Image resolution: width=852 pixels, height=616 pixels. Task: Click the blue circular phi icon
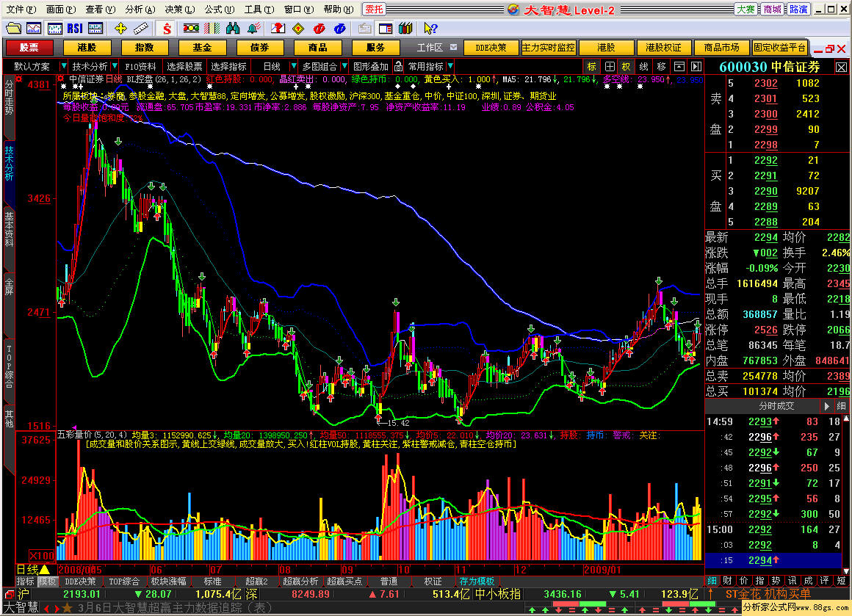[x=340, y=28]
